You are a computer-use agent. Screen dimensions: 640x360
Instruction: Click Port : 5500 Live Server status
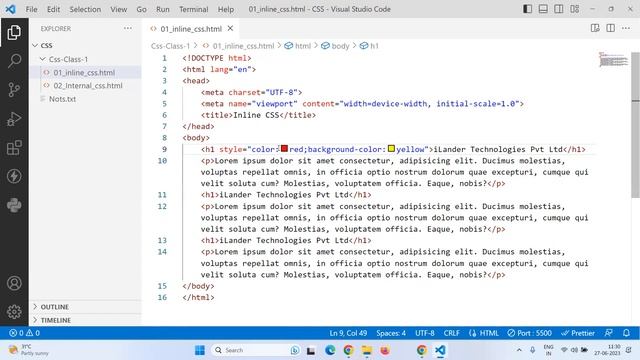(529, 333)
